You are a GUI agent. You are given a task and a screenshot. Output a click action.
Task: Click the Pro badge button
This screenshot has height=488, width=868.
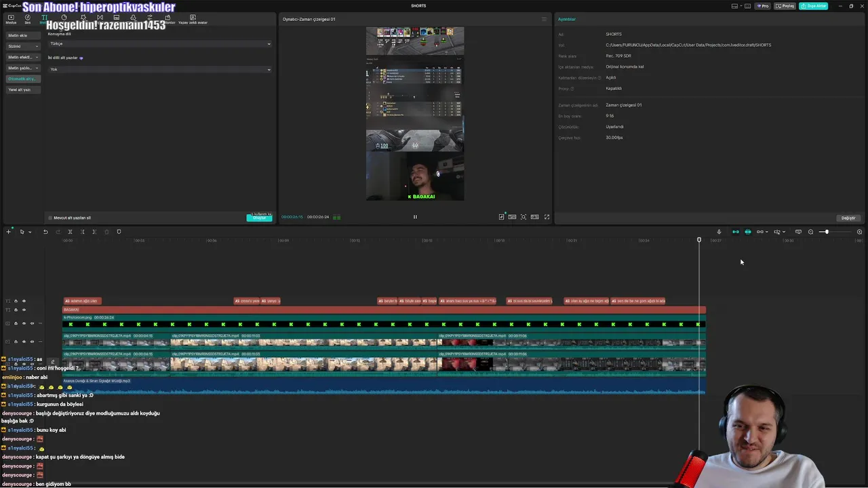[764, 6]
